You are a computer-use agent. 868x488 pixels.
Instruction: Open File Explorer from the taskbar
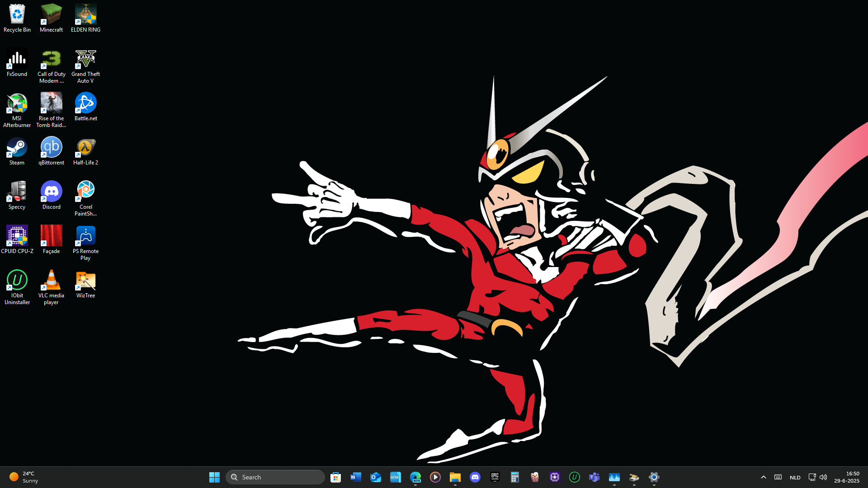click(455, 477)
